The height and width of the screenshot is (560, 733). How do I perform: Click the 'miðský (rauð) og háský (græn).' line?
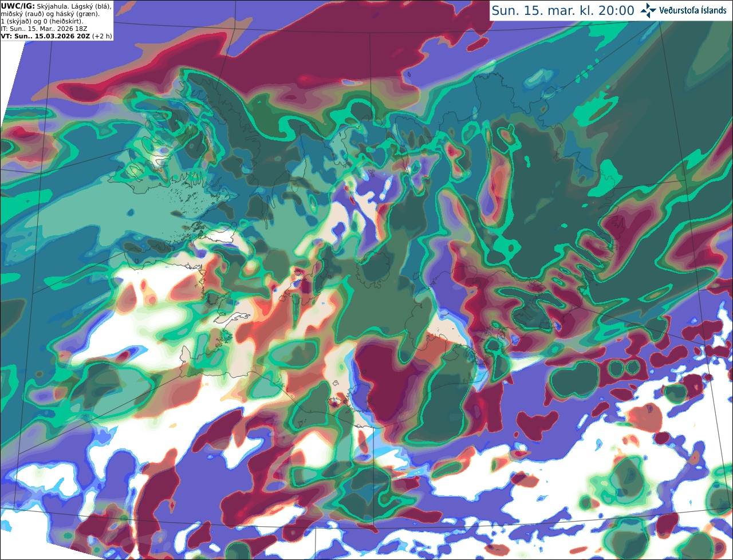coord(50,13)
